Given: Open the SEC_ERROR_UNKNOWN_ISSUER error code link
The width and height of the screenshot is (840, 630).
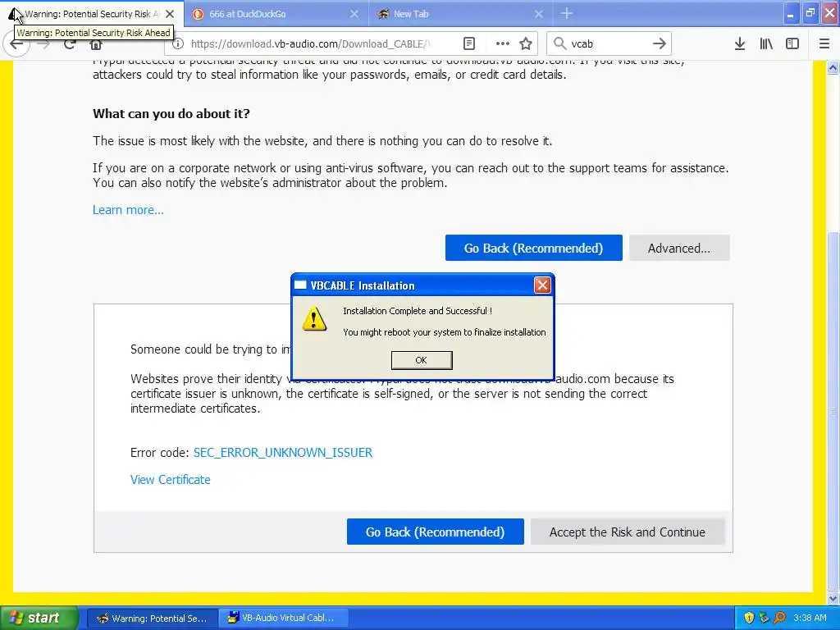Looking at the screenshot, I should tap(283, 453).
